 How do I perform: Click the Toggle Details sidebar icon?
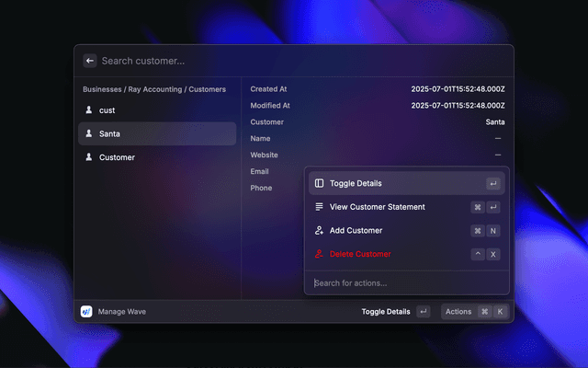pos(319,183)
